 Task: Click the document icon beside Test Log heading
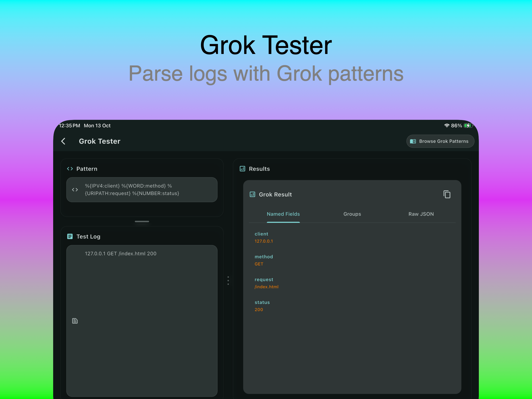click(x=70, y=237)
